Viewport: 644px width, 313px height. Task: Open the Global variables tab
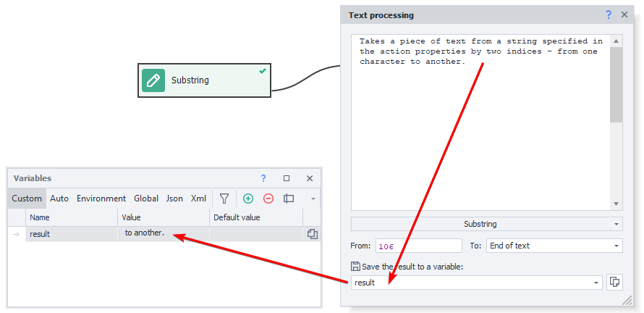[x=145, y=199]
